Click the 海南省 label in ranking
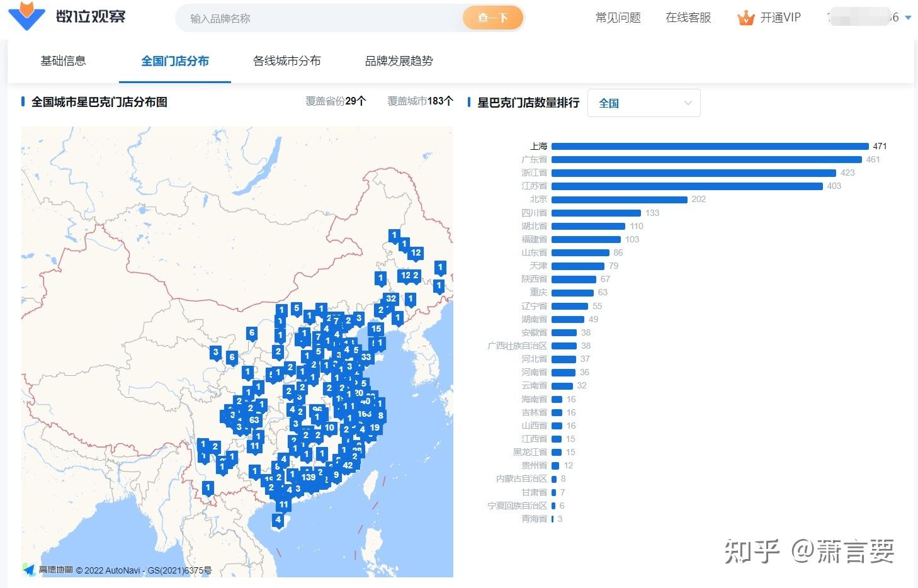This screenshot has height=588, width=918. coord(534,399)
